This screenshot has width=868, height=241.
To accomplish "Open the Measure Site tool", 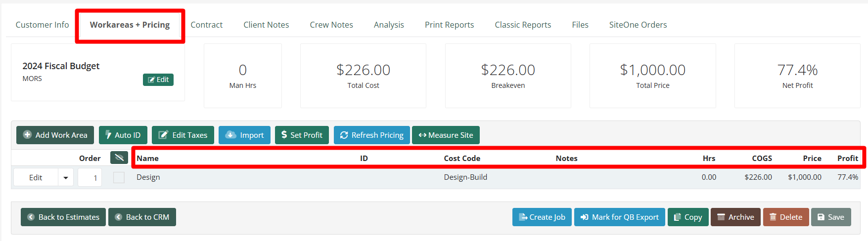I will tap(446, 135).
